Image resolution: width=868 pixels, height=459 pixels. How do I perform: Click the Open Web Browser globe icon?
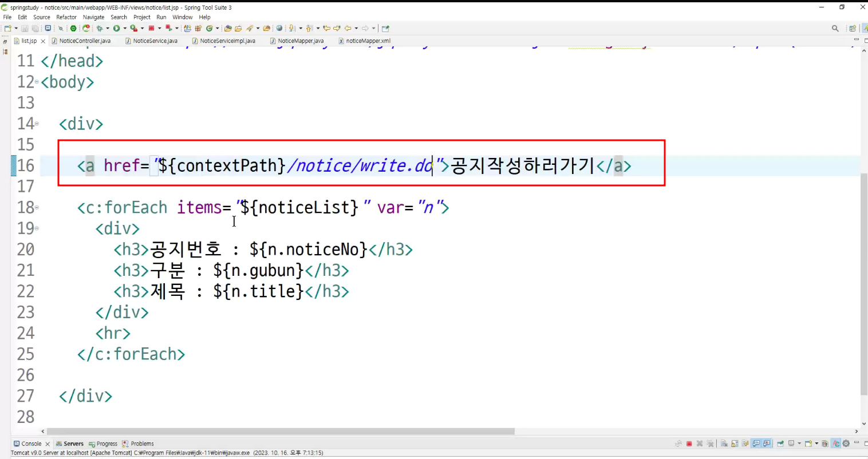(279, 28)
